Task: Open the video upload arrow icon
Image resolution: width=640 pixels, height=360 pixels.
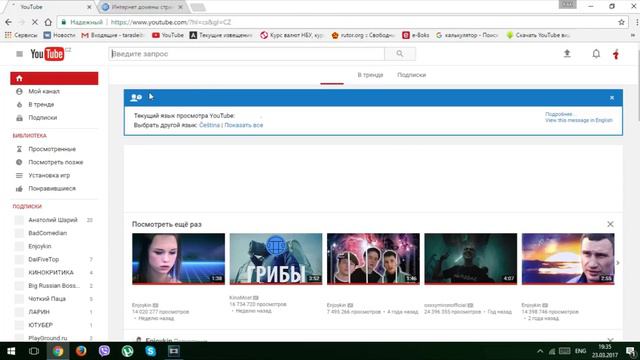Action: tap(567, 53)
